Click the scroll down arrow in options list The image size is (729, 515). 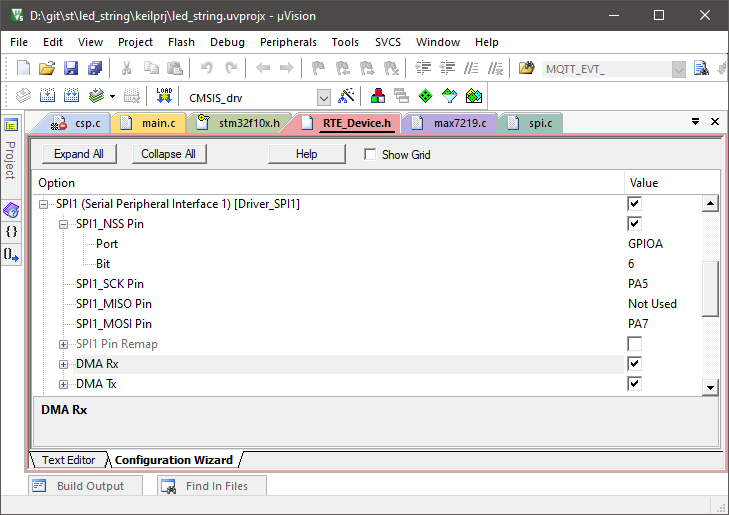pos(710,387)
